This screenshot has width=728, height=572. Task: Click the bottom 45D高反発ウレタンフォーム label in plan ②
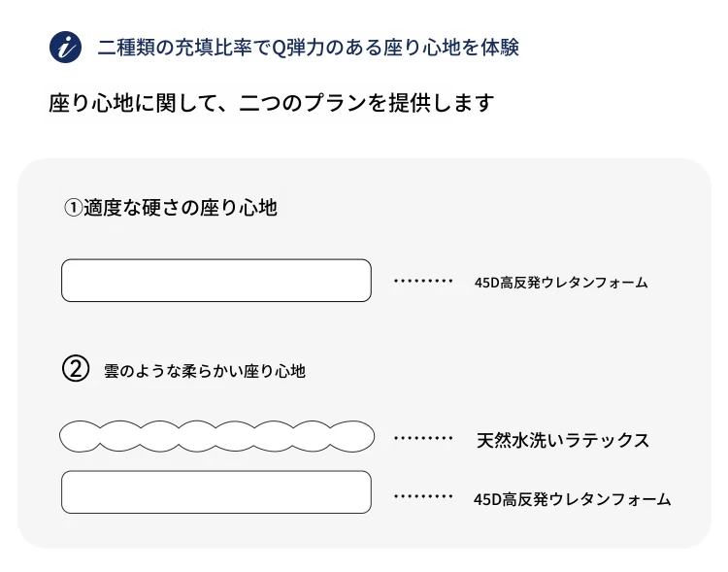(x=573, y=499)
